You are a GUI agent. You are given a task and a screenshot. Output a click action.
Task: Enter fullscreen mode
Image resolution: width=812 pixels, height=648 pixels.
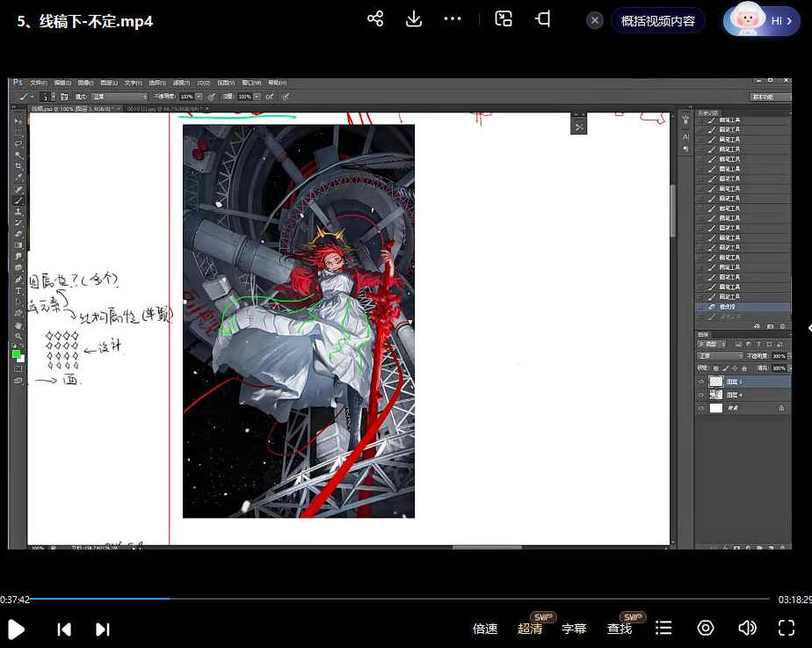pos(787,628)
